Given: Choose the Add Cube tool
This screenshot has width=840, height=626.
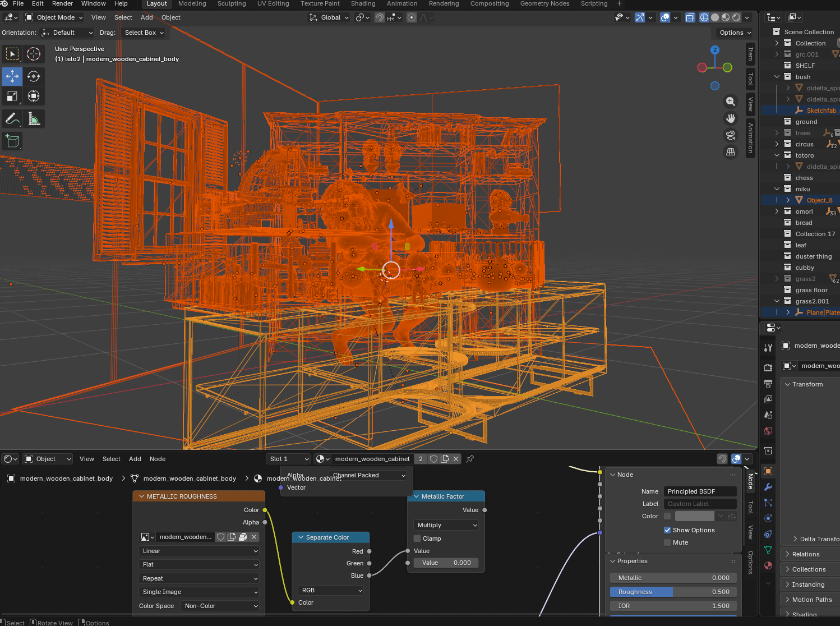Looking at the screenshot, I should pos(12,141).
